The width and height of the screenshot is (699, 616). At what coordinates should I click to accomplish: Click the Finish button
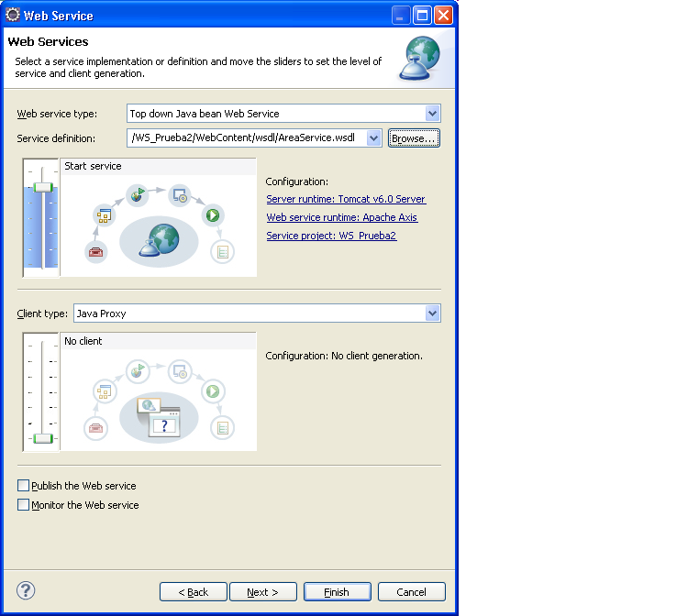click(x=337, y=592)
